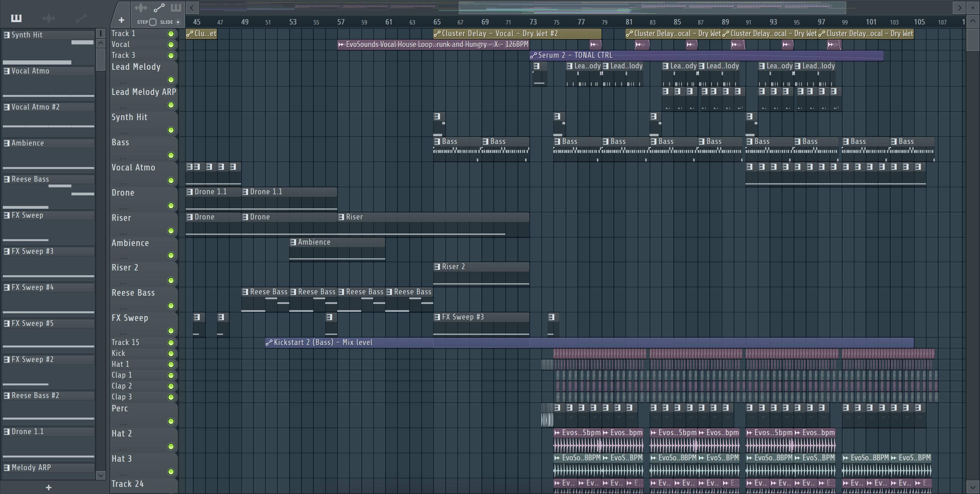980x494 pixels.
Task: Click the EvoSounds Vocal House Loop audio icon
Action: [341, 45]
